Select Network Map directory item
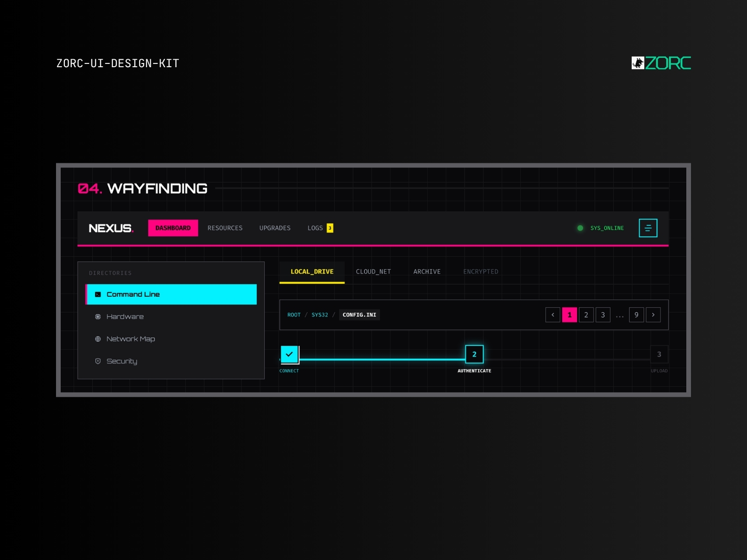 tap(171, 339)
